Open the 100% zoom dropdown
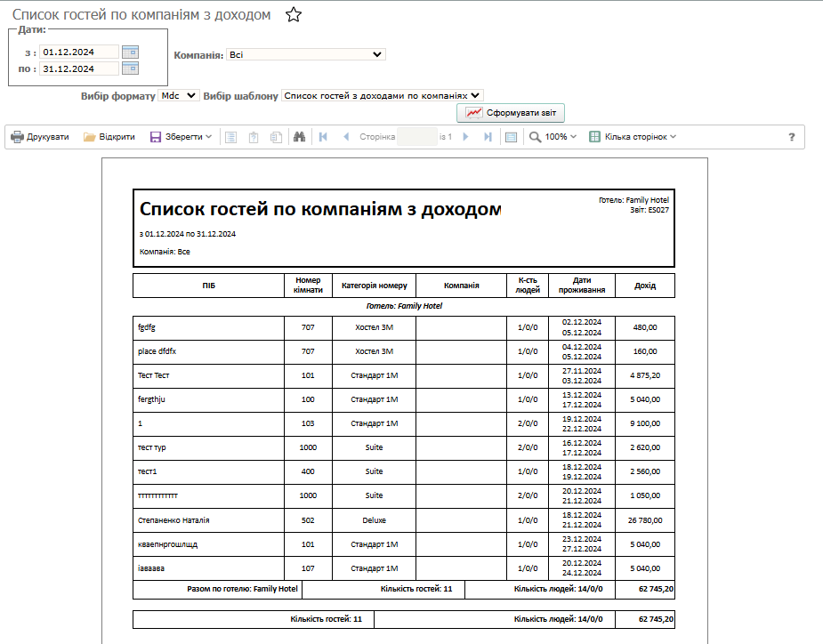 pyautogui.click(x=553, y=137)
